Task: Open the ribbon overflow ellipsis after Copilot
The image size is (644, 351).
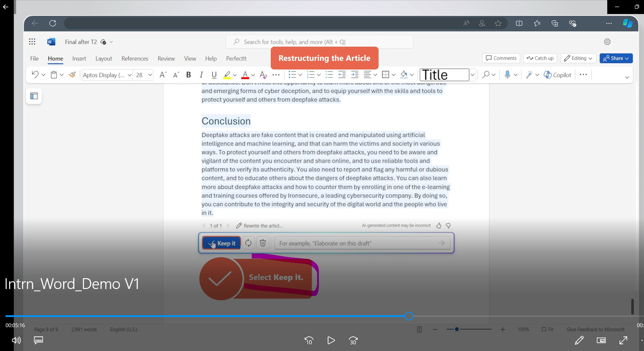Action: (x=583, y=75)
